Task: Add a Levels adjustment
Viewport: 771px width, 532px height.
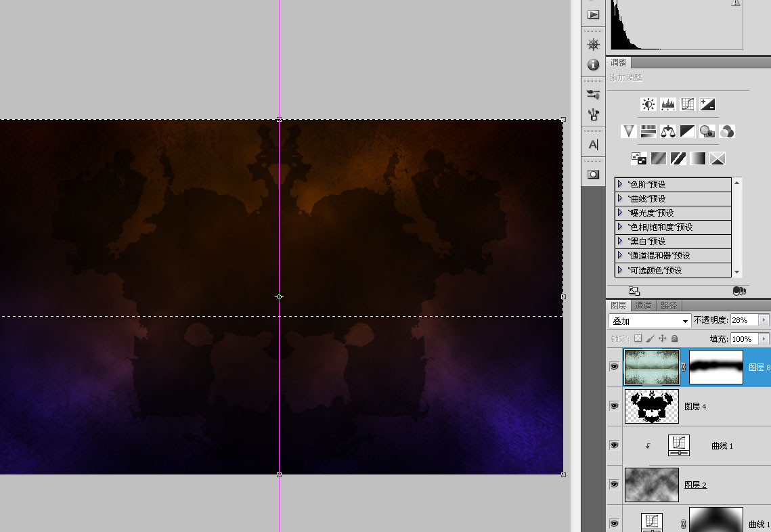Action: 667,104
